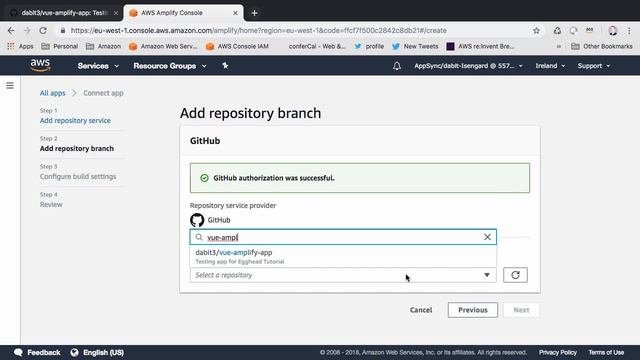Click the Next button
The width and height of the screenshot is (640, 360).
click(521, 310)
